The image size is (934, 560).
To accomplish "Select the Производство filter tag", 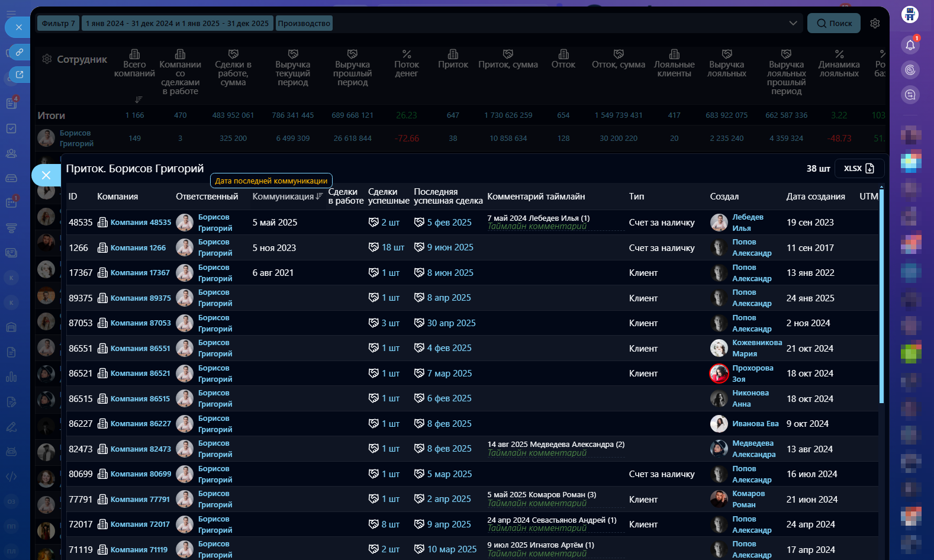I will [x=304, y=23].
